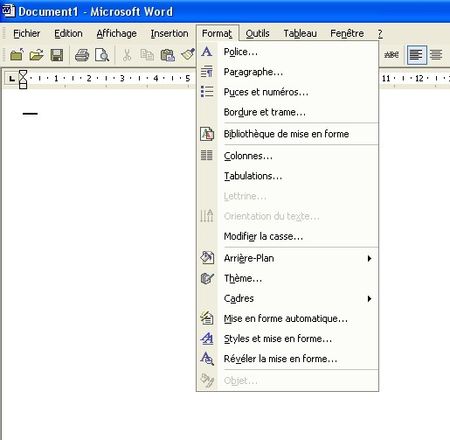Select Mise en forme automatique… entry
This screenshot has height=440, width=450.
288,319
